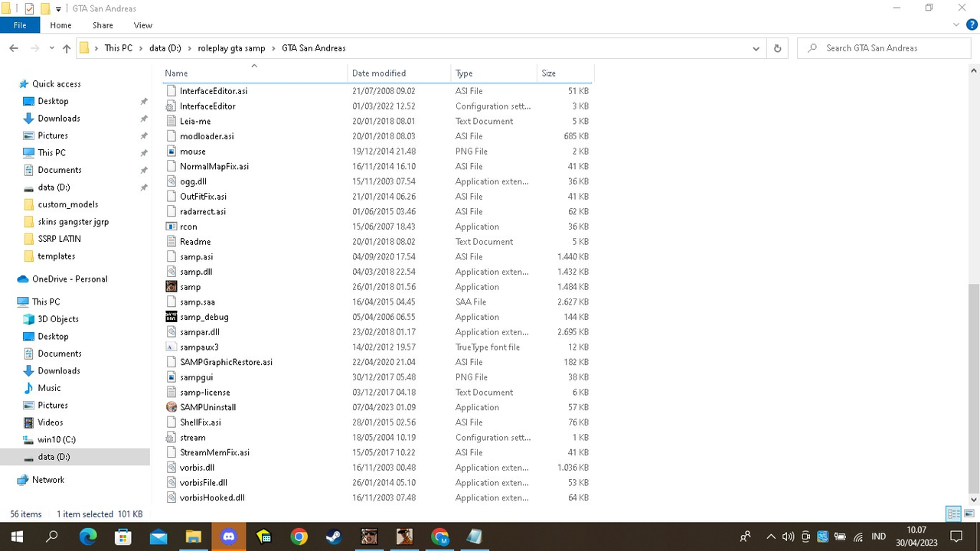Open Microsoft Store from the taskbar
The width and height of the screenshot is (980, 551).
122,536
